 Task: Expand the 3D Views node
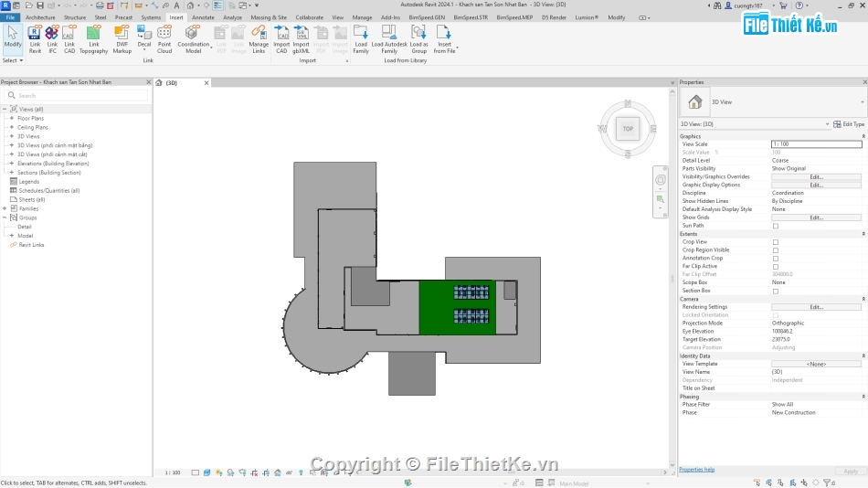click(x=12, y=136)
